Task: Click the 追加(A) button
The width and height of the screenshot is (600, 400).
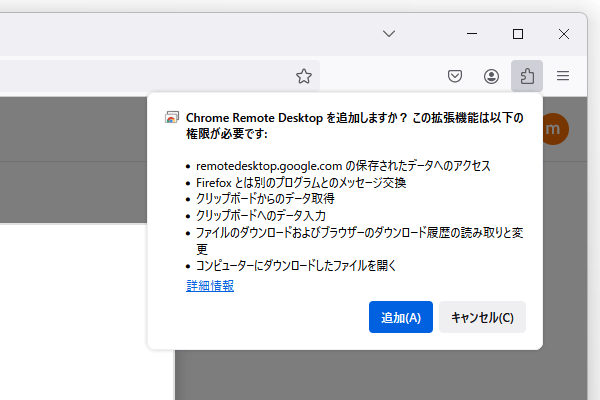Action: point(401,317)
